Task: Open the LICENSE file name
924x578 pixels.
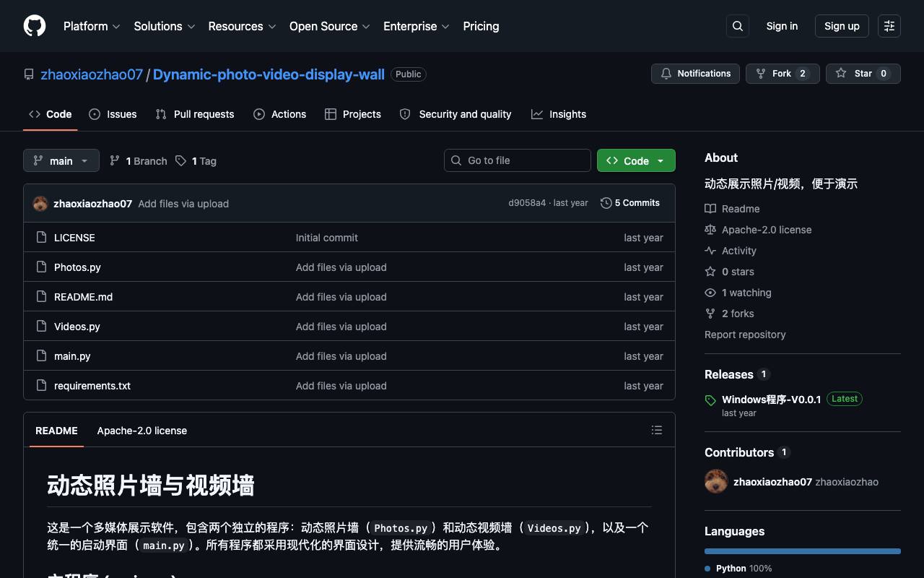Action: pyautogui.click(x=74, y=238)
